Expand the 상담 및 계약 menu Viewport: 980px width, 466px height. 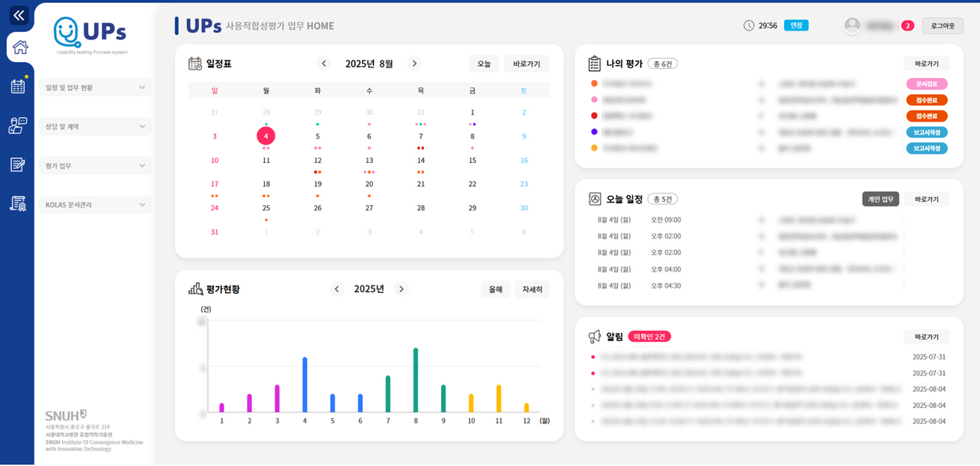click(x=94, y=127)
